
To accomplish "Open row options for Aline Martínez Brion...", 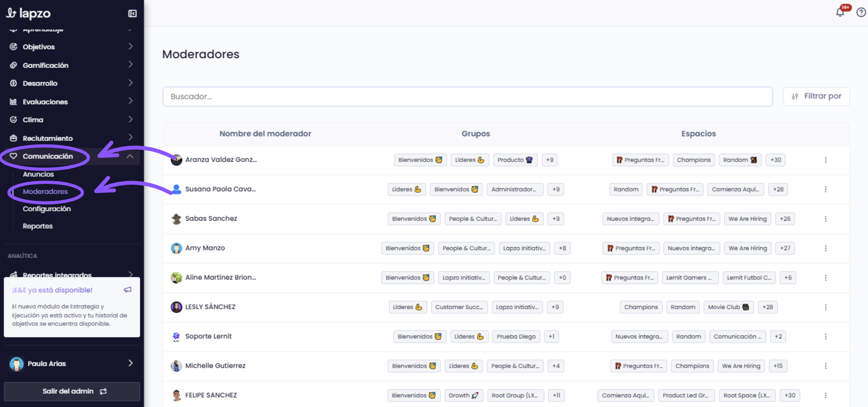I will click(825, 278).
